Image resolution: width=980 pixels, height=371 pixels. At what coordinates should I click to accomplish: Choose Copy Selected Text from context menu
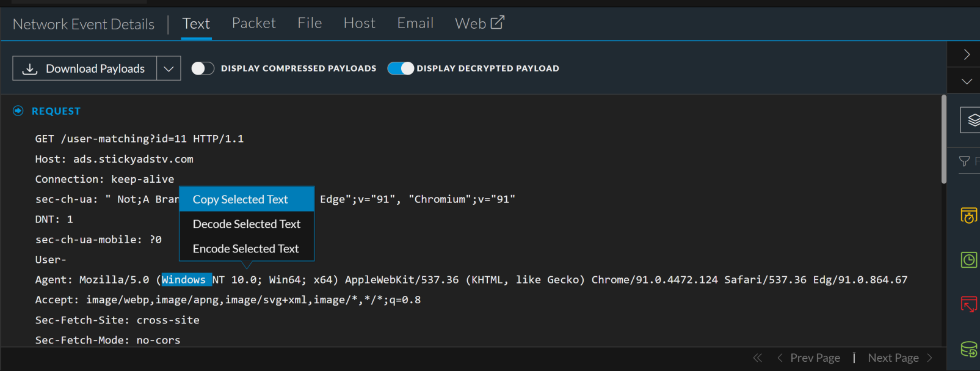(240, 199)
